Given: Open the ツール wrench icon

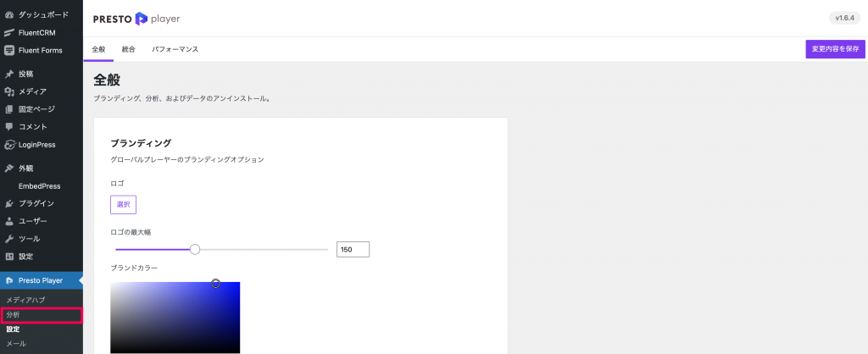Looking at the screenshot, I should pos(8,239).
